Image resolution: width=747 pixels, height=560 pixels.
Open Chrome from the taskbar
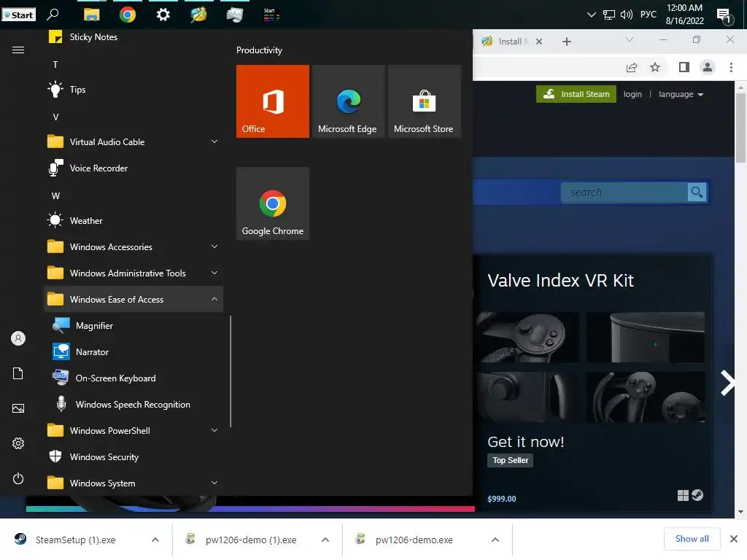click(x=127, y=15)
